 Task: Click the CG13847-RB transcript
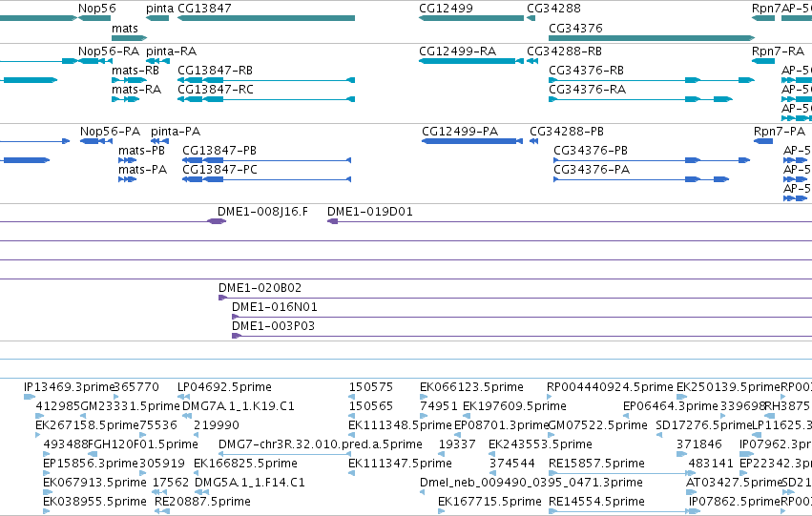266,80
